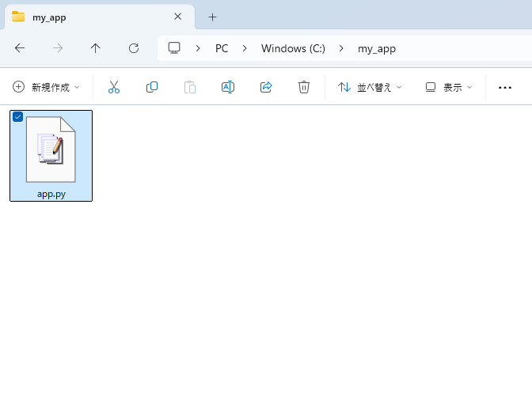This screenshot has height=401, width=532.
Task: Expand the 並べ替え sort dropdown
Action: (x=370, y=87)
